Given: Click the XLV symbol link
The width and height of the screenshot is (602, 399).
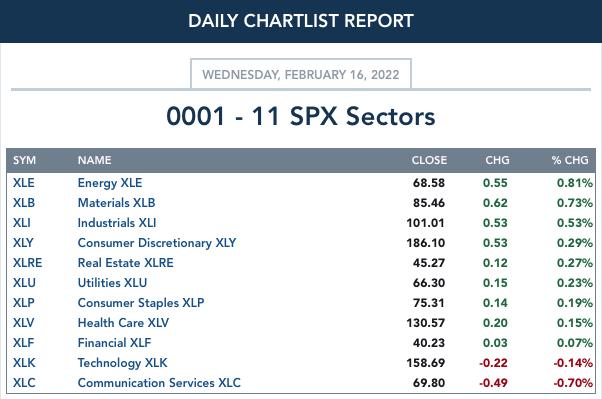Looking at the screenshot, I should tap(23, 323).
